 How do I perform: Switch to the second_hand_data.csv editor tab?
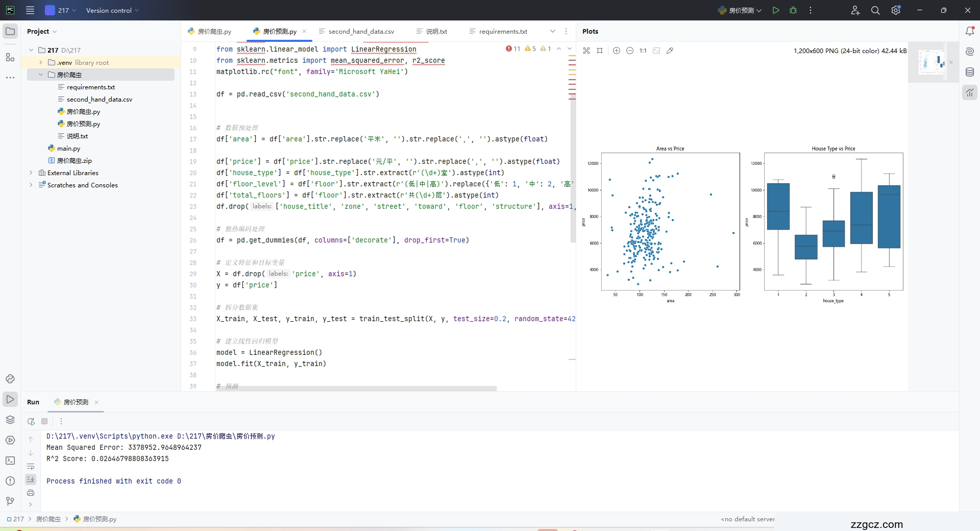pyautogui.click(x=361, y=31)
